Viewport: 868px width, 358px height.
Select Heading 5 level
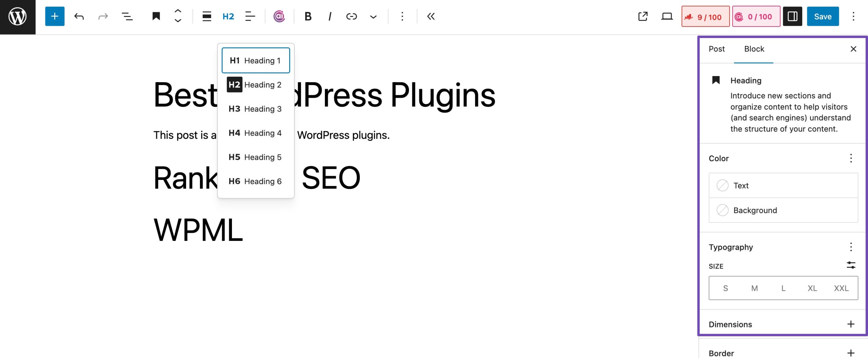point(256,157)
